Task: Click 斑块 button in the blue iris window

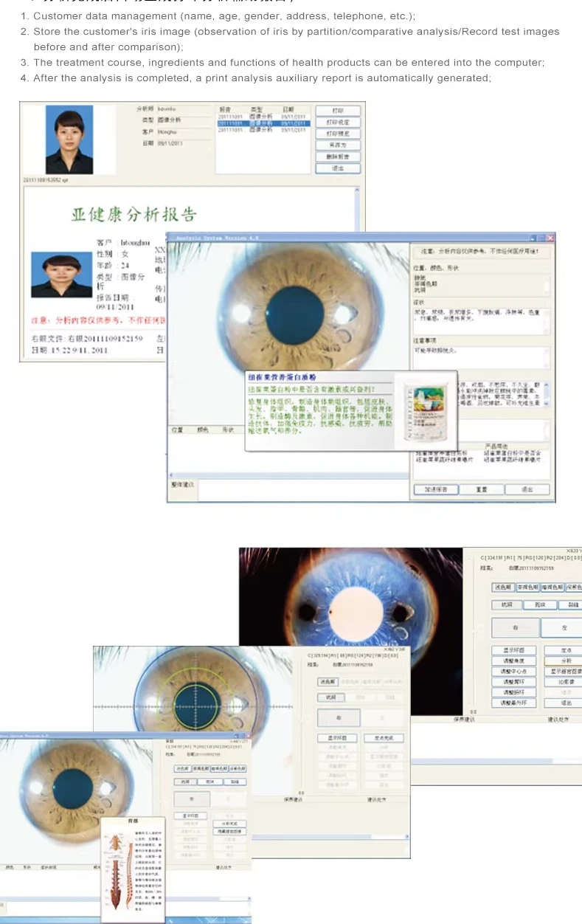Action: 539,604
